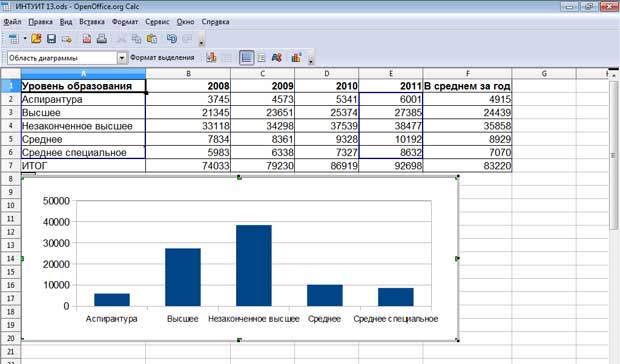Click the Высшее chart bar

click(x=183, y=277)
